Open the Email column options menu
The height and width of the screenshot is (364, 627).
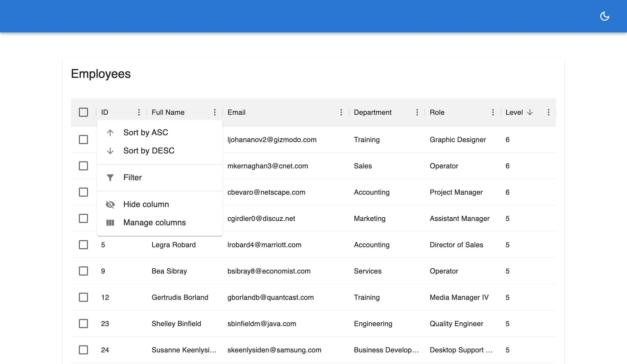pyautogui.click(x=341, y=112)
